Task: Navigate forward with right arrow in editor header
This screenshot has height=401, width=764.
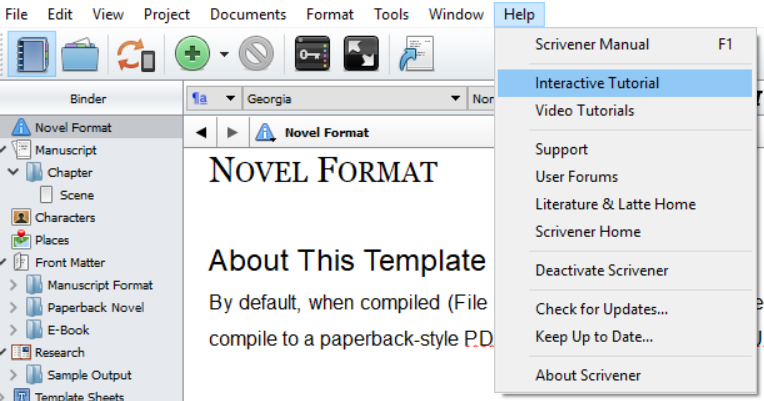Action: pos(232,133)
